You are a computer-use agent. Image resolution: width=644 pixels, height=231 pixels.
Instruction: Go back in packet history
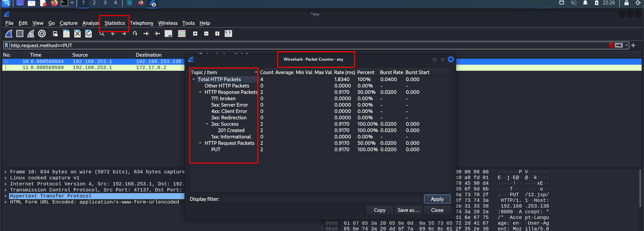click(x=113, y=34)
